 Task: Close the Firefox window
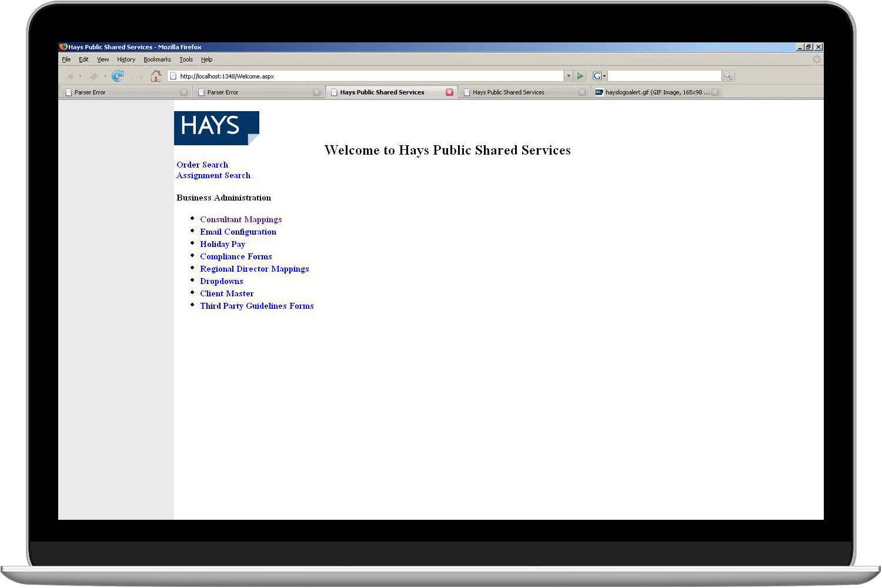(818, 47)
